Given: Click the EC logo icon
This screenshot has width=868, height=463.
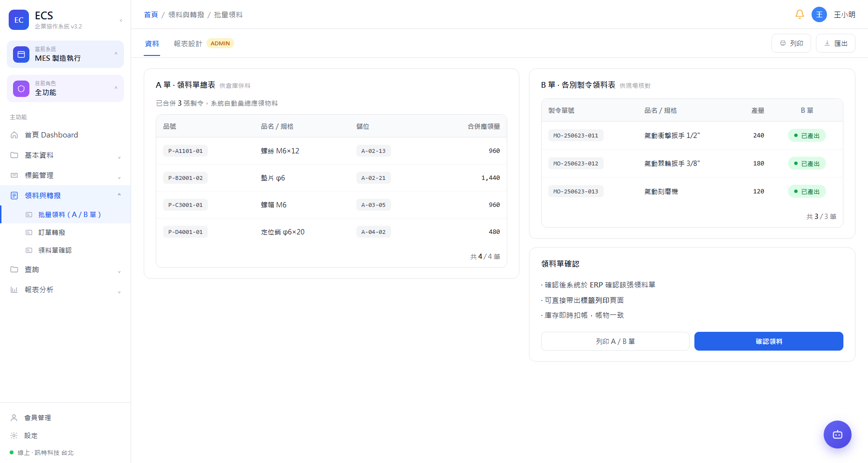Looking at the screenshot, I should click(x=19, y=20).
